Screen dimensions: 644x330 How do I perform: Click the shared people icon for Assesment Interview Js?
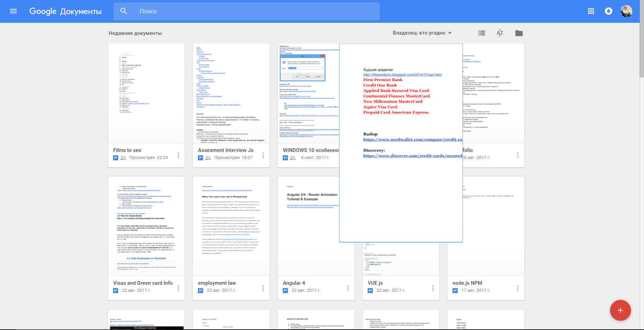coord(208,158)
